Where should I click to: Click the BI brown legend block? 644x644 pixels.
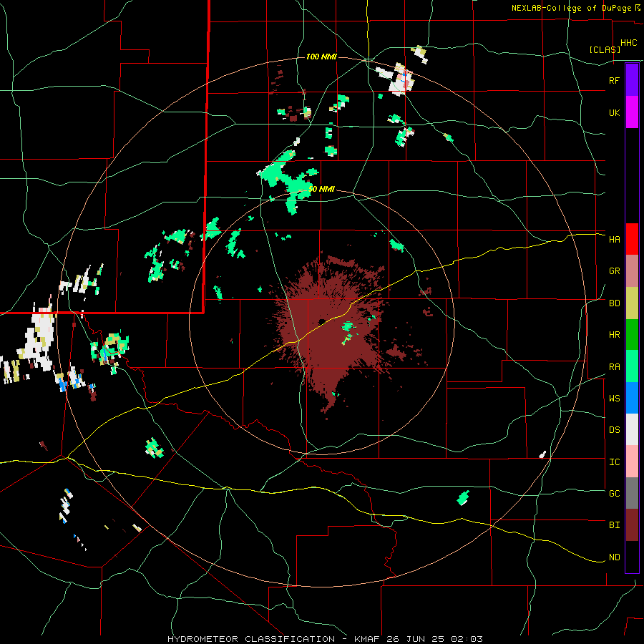tap(632, 525)
